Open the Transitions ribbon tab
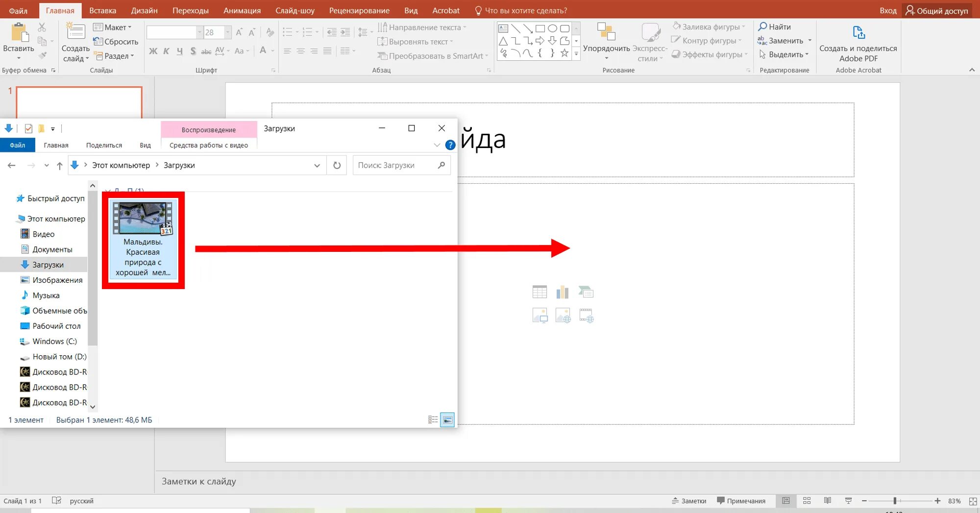 [191, 10]
